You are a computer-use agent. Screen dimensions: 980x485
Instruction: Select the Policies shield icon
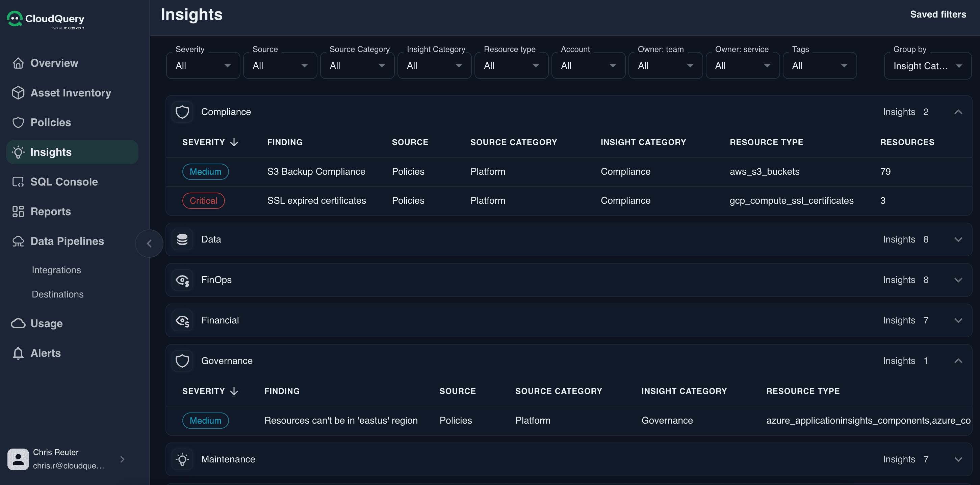18,122
